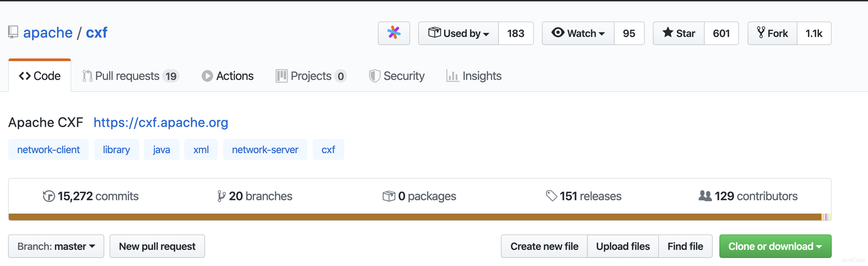Click the repository book icon beside apache
The width and height of the screenshot is (868, 266).
pos(13,32)
